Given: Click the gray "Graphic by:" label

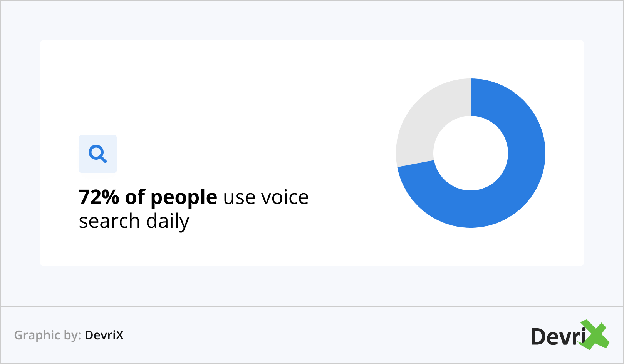Looking at the screenshot, I should 47,335.
